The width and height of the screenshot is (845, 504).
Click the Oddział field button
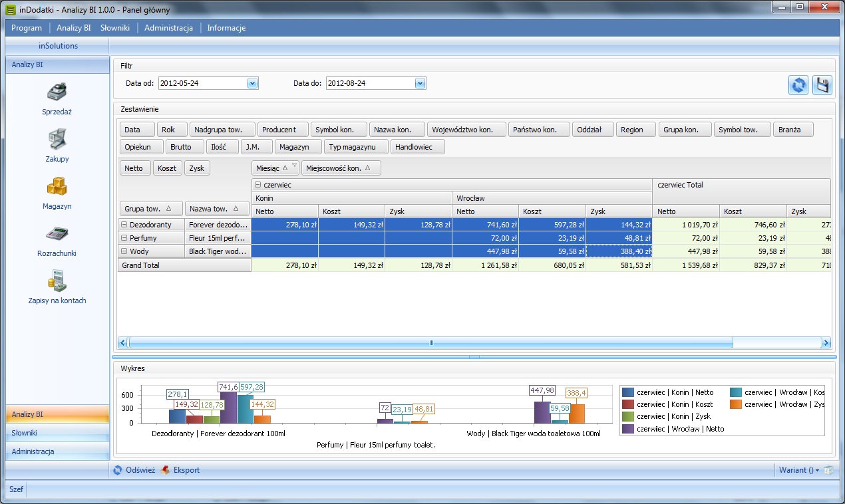tap(593, 130)
